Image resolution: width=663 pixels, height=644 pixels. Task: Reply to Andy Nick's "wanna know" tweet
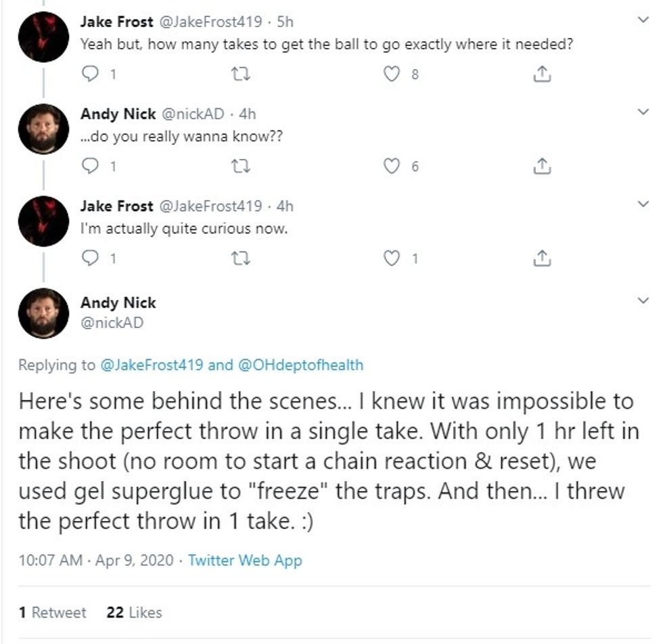pos(90,166)
